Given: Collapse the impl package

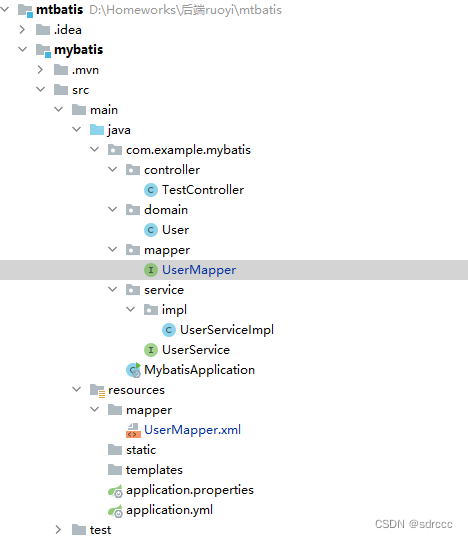Looking at the screenshot, I should tap(130, 309).
